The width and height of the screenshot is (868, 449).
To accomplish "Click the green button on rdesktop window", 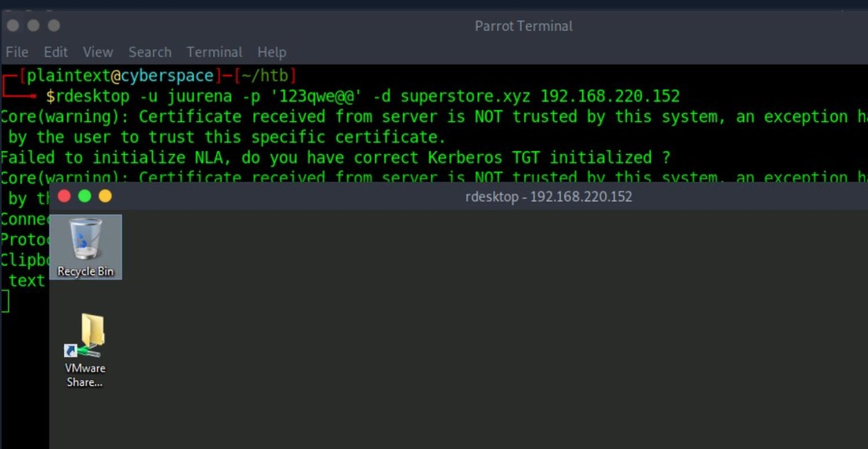I will 85,196.
